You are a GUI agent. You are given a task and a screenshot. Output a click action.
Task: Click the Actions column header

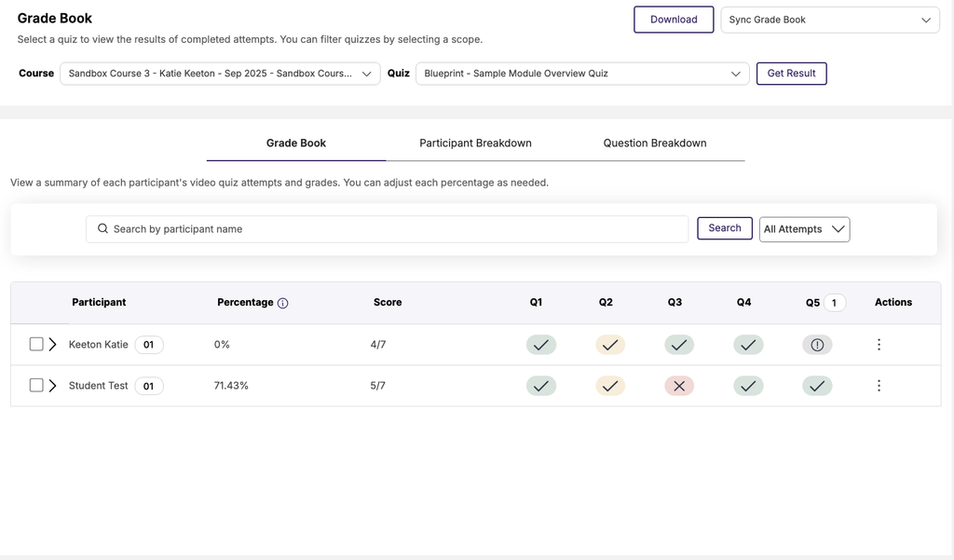893,303
